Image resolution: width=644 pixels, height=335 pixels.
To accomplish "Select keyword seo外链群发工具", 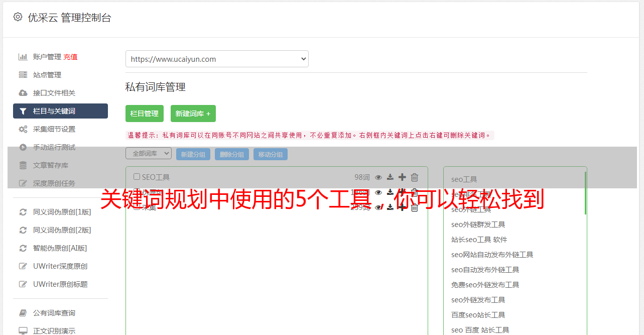I will click(478, 225).
